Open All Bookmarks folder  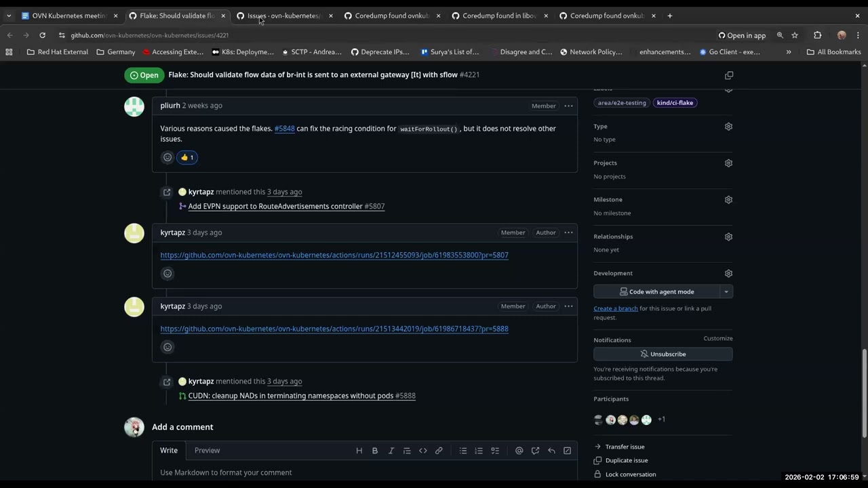(x=833, y=52)
